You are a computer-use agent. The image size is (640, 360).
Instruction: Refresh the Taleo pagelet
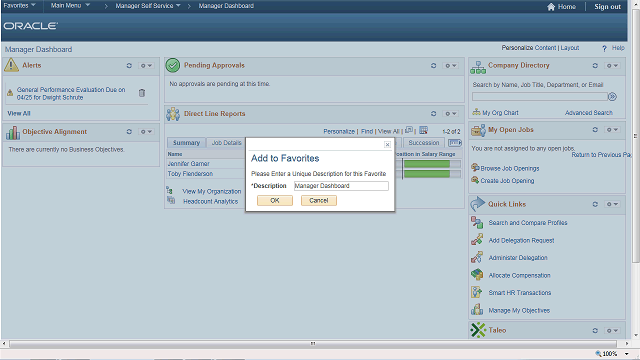click(595, 331)
